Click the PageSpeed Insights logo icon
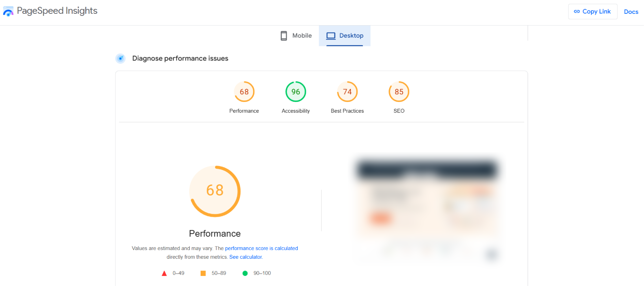This screenshot has width=644, height=286. point(8,12)
